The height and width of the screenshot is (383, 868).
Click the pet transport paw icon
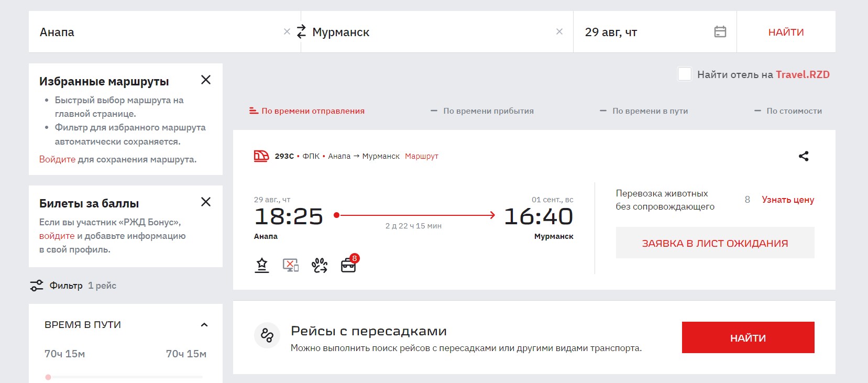(x=320, y=266)
